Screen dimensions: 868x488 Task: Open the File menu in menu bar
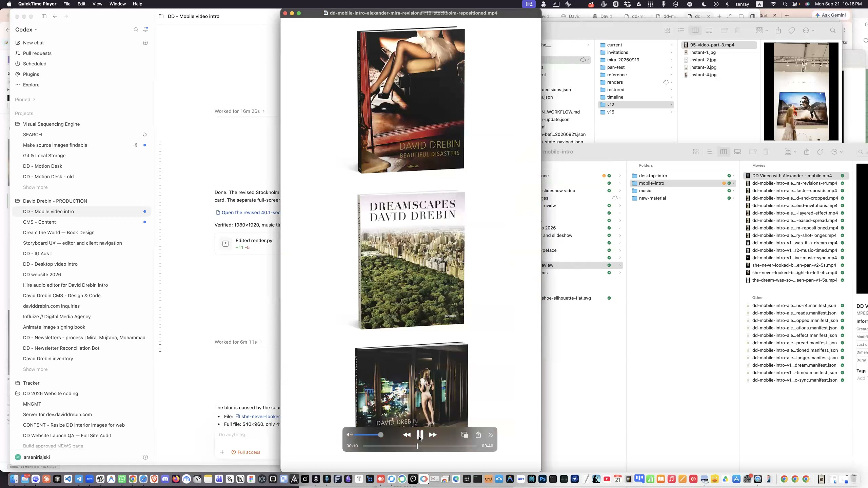tap(67, 4)
